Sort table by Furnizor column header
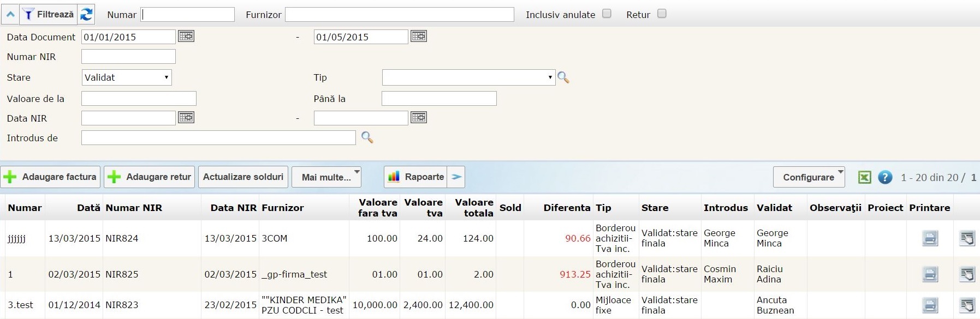 pos(283,208)
